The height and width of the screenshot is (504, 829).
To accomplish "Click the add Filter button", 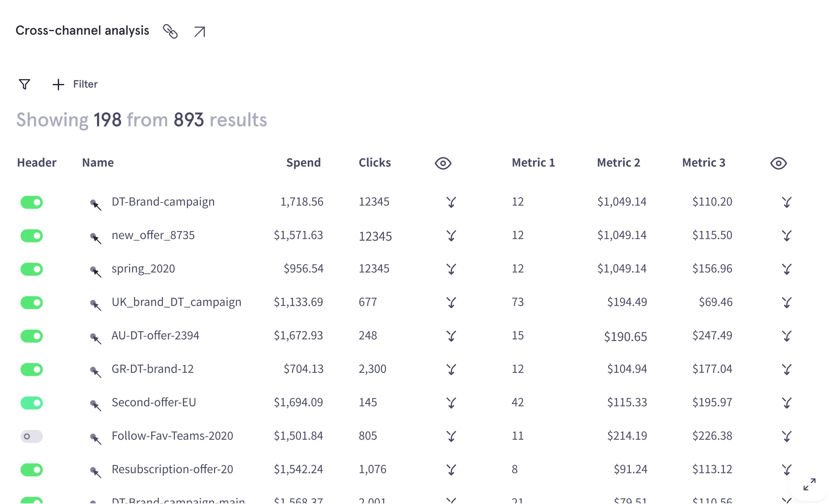I will pos(75,84).
